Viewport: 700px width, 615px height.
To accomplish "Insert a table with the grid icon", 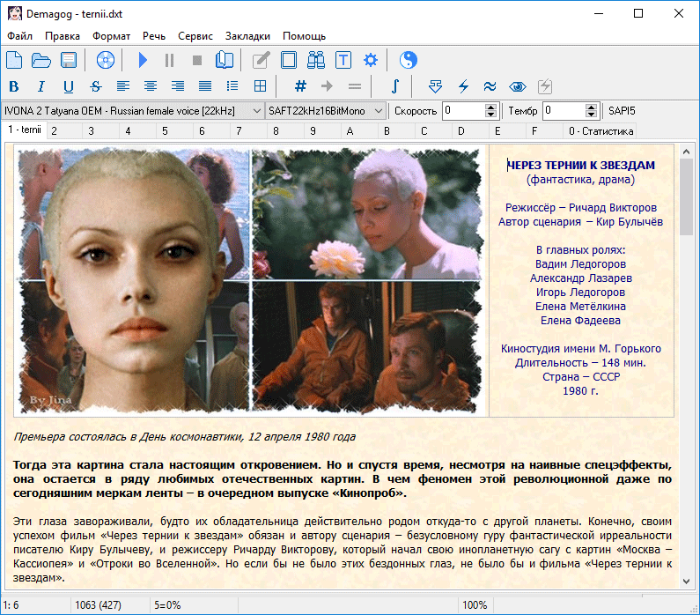I will (260, 85).
